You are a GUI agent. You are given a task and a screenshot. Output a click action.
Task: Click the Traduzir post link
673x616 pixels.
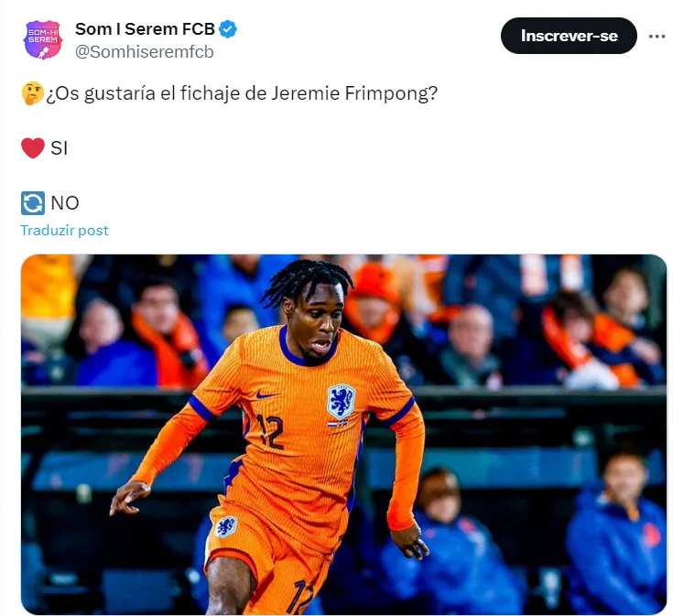[x=64, y=231]
